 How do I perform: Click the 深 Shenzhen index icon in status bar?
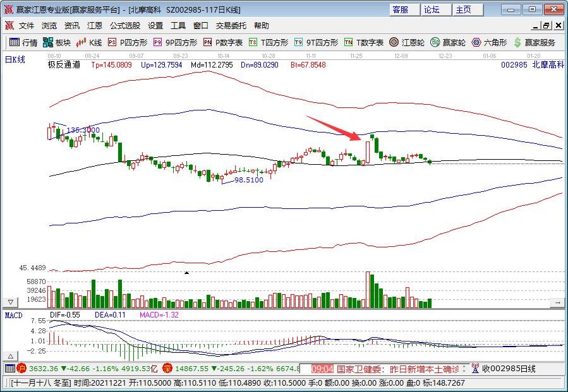pos(167,369)
